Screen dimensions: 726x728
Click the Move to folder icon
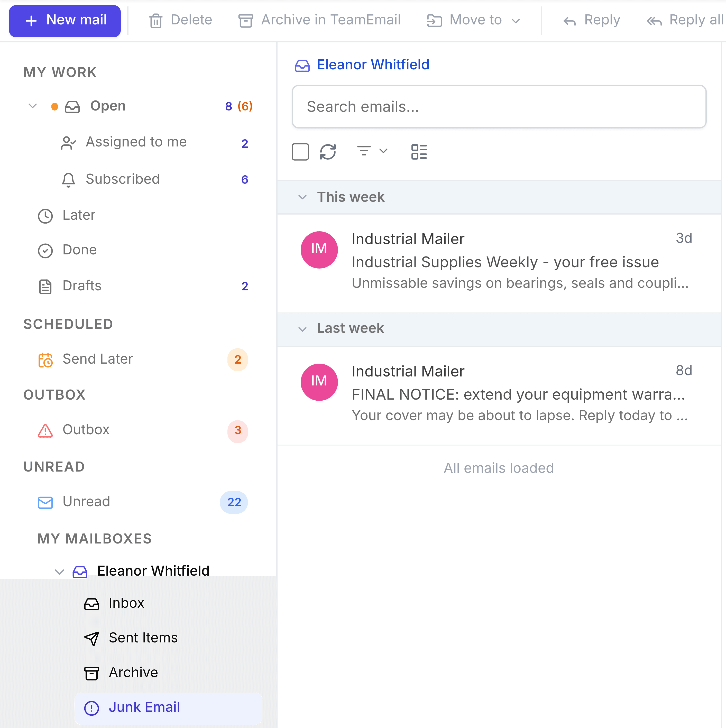coord(434,21)
